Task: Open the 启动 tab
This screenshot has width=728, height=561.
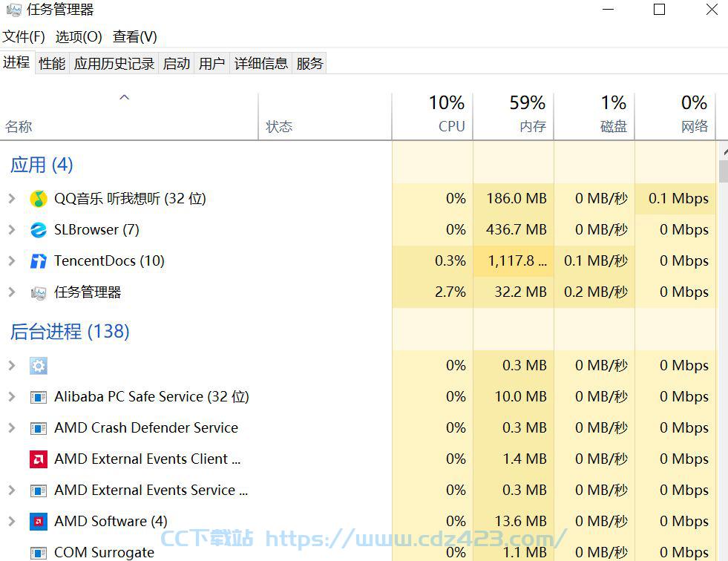Action: 177,63
